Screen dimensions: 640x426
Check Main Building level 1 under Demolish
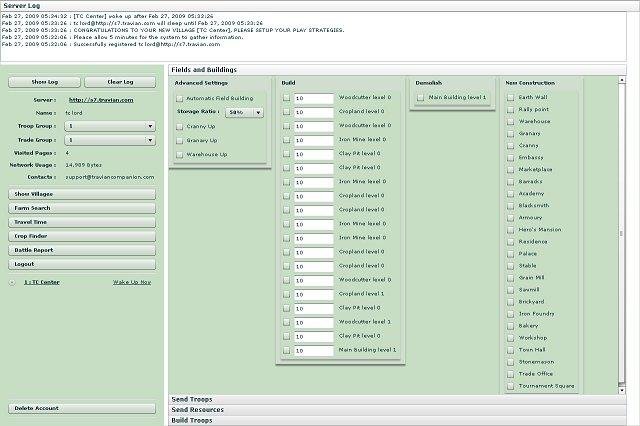(420, 98)
